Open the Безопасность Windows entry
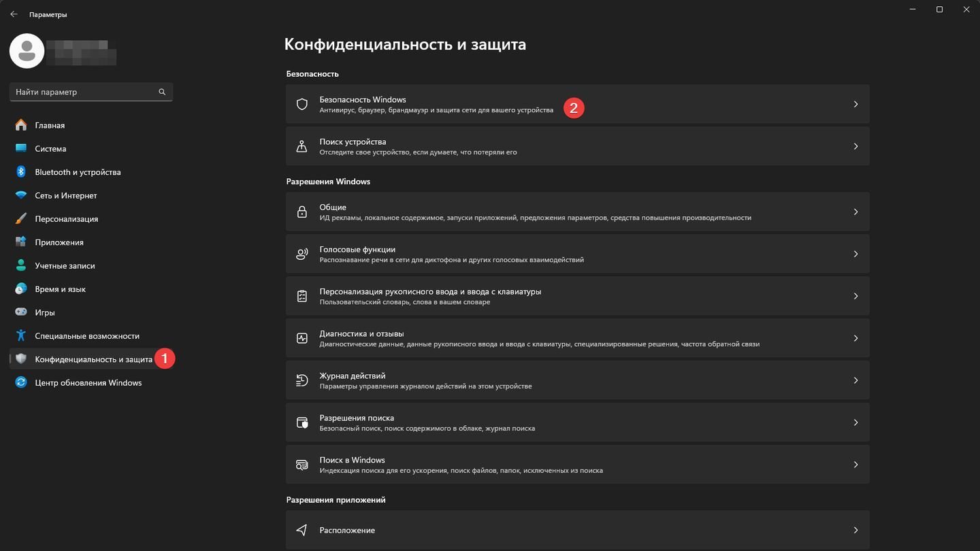This screenshot has height=551, width=980. [x=578, y=104]
